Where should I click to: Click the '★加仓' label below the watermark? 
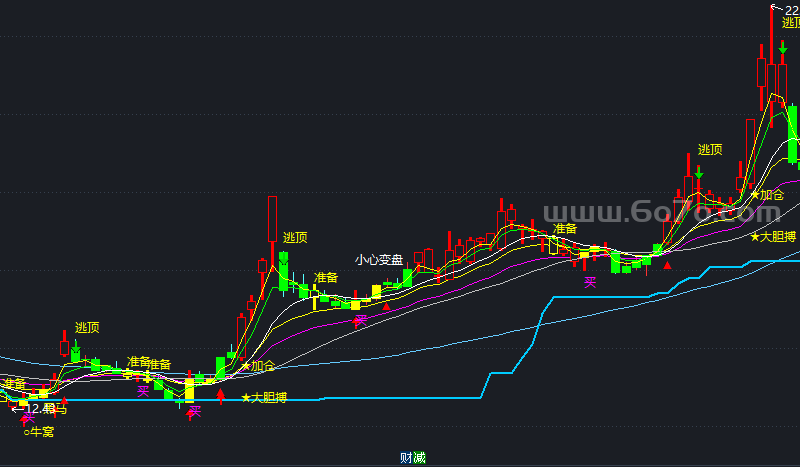767,194
